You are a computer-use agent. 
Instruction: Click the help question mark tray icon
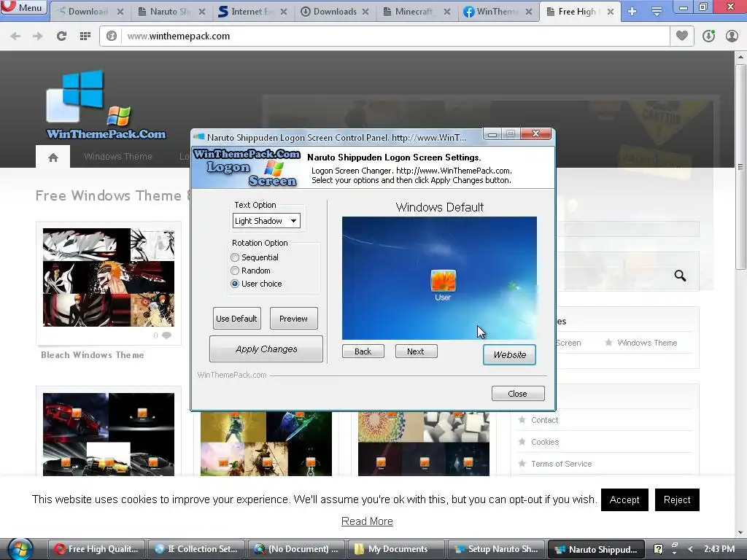point(658,549)
